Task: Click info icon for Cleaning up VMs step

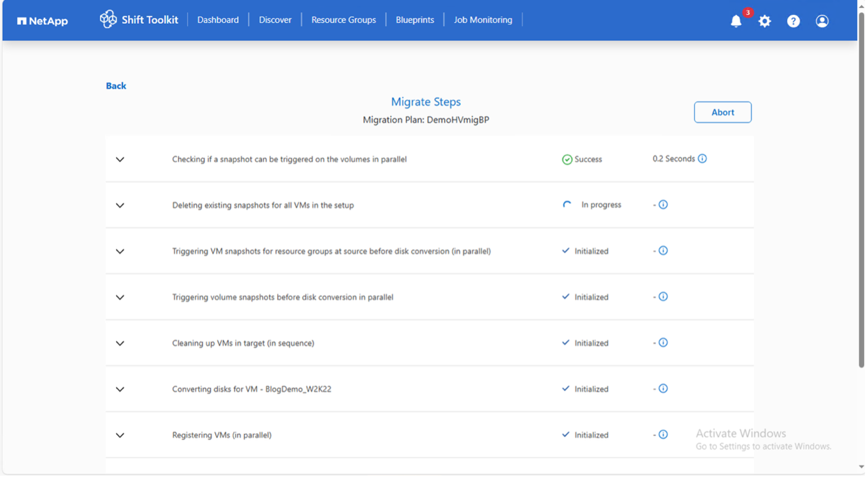Action: coord(663,343)
